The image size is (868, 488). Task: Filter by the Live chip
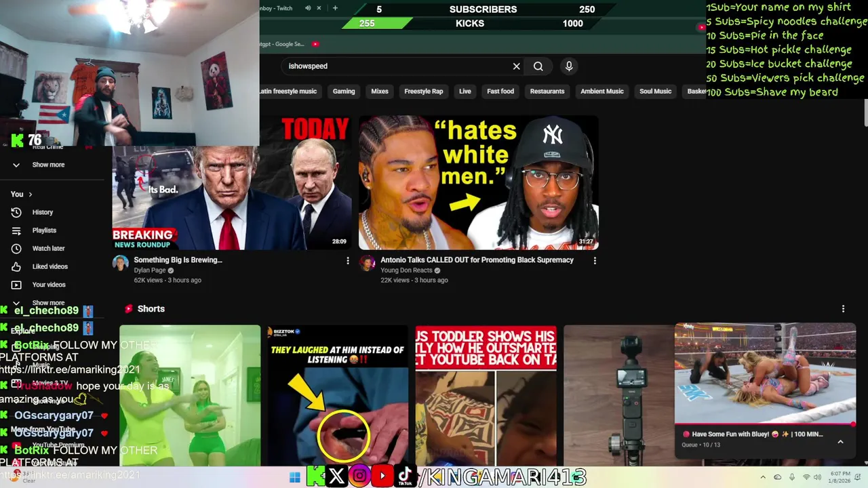tap(465, 91)
